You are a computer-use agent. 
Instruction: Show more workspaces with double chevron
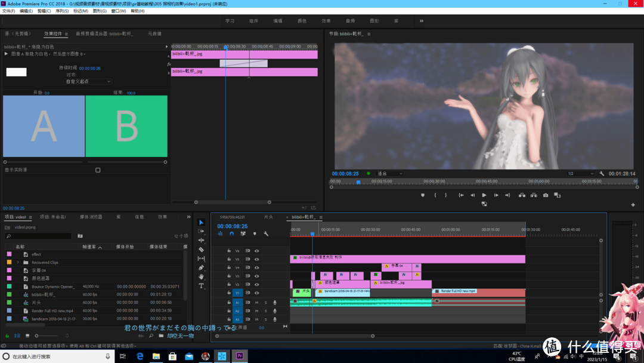pos(422,21)
